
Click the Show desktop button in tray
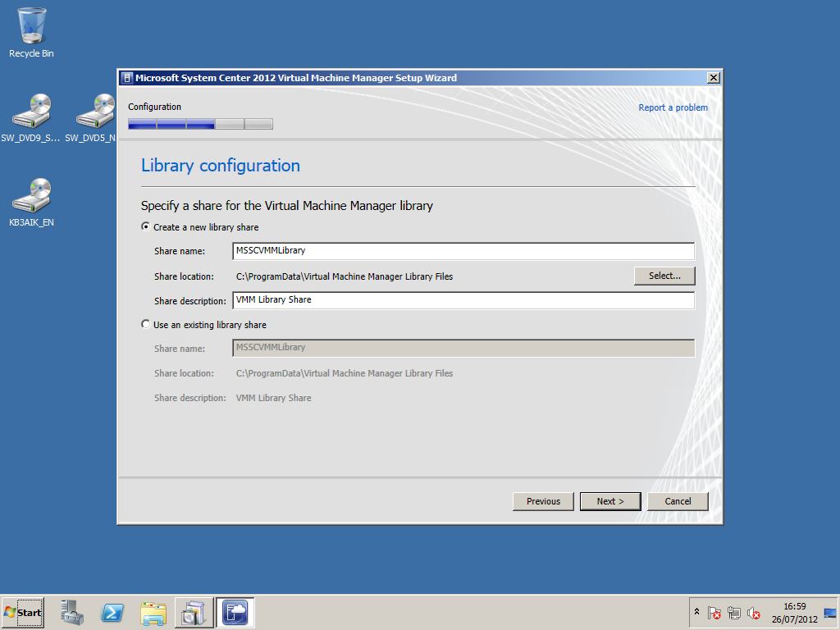pos(830,612)
